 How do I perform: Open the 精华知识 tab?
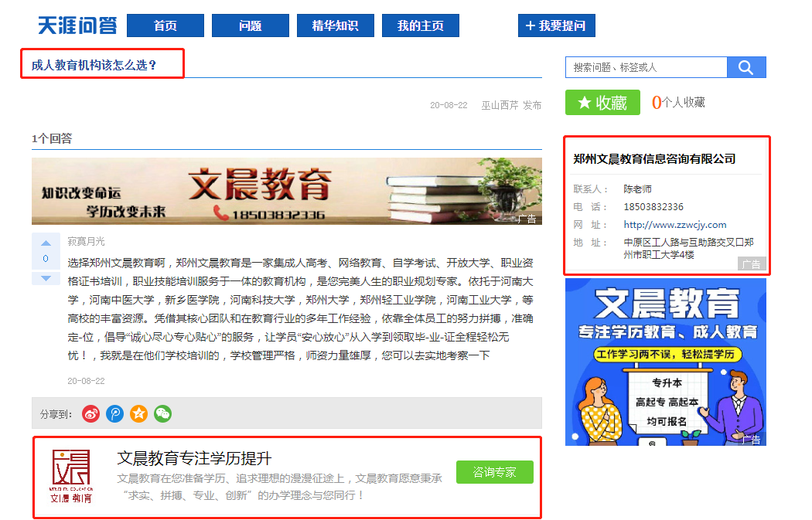[x=335, y=25]
